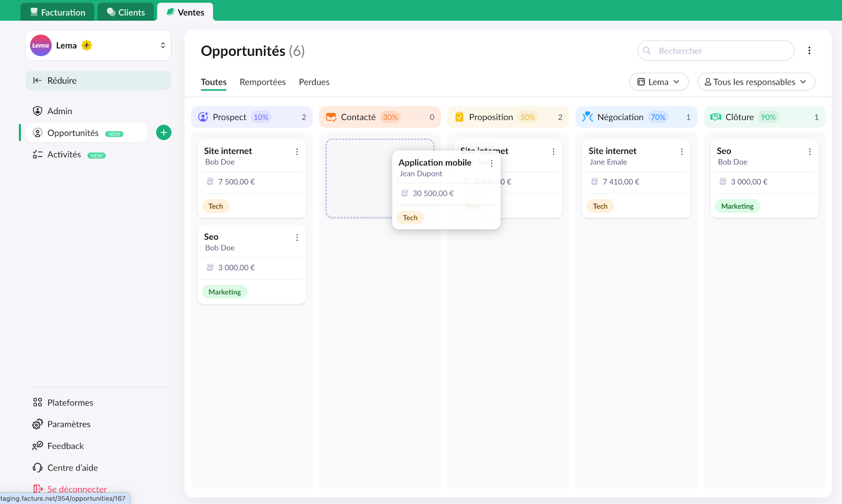
Task: Click the 7 410,00 € amount
Action: [x=621, y=182]
